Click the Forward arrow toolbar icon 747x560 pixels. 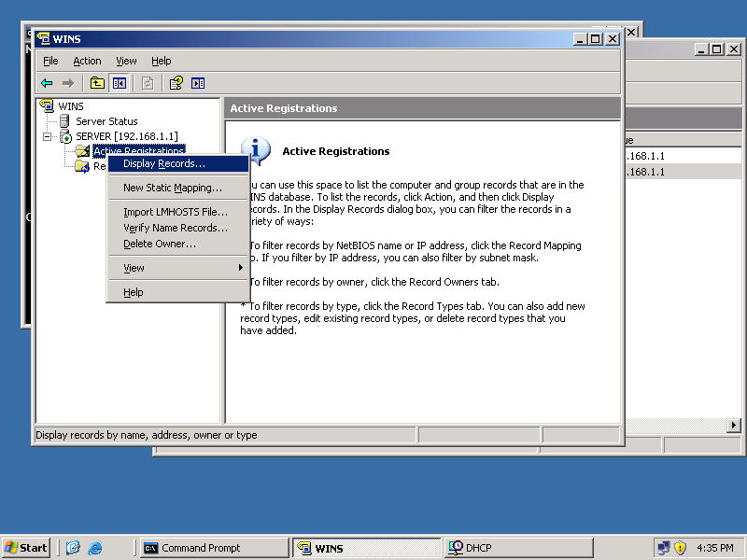coord(68,83)
